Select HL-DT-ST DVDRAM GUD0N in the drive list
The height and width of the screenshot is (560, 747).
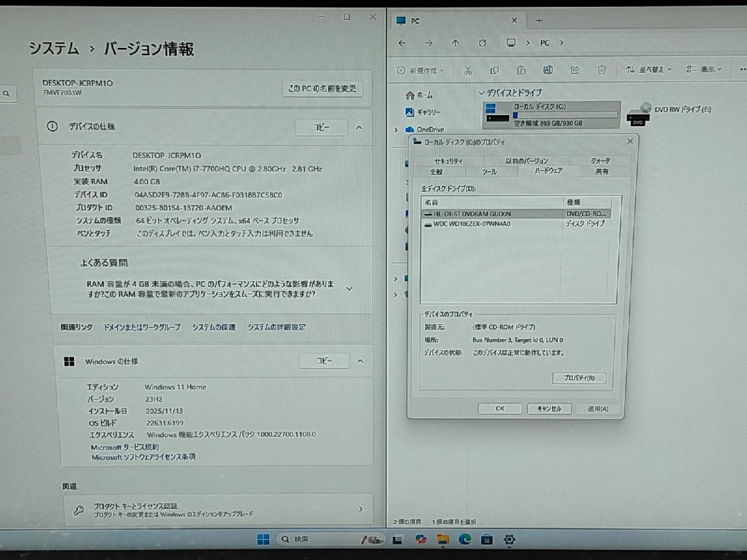(492, 213)
